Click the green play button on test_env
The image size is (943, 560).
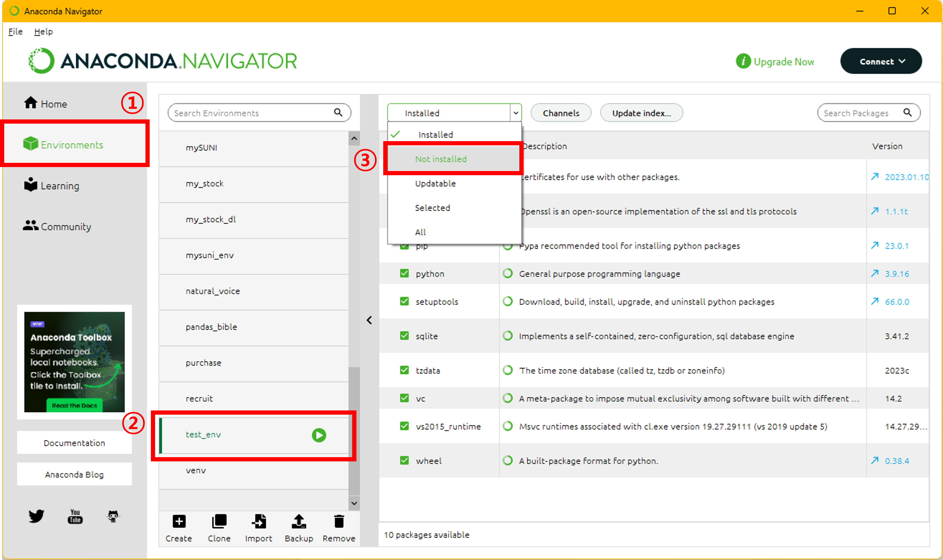pyautogui.click(x=319, y=435)
